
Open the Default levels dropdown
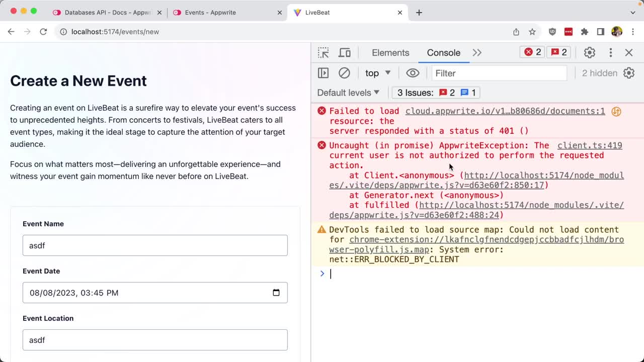pos(348,93)
